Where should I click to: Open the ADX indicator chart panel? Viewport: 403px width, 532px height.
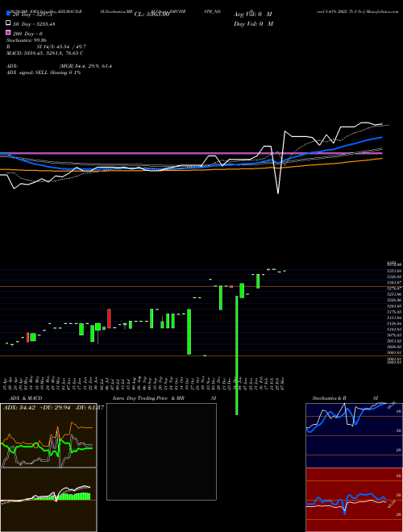(x=48, y=435)
